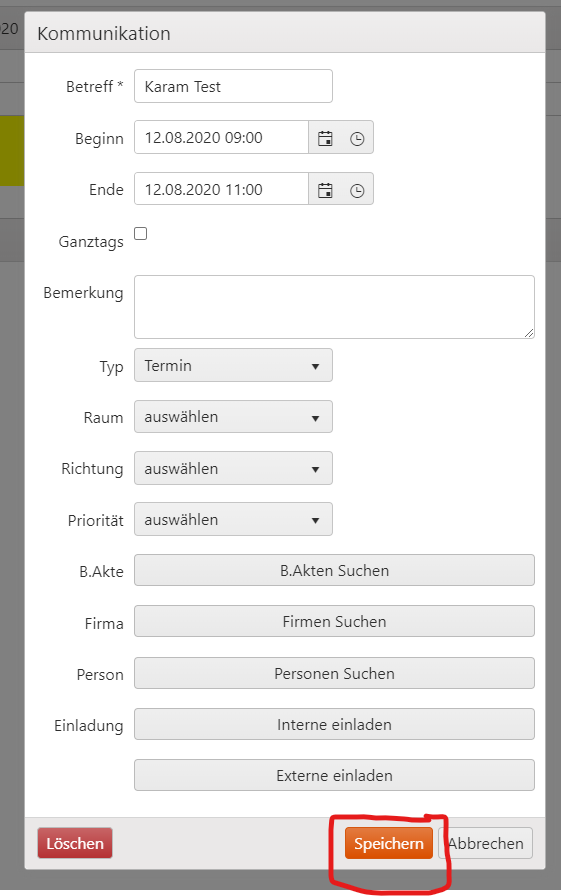Click the Firmen Suchen button
Viewport: 561px width, 896px height.
pyautogui.click(x=334, y=621)
